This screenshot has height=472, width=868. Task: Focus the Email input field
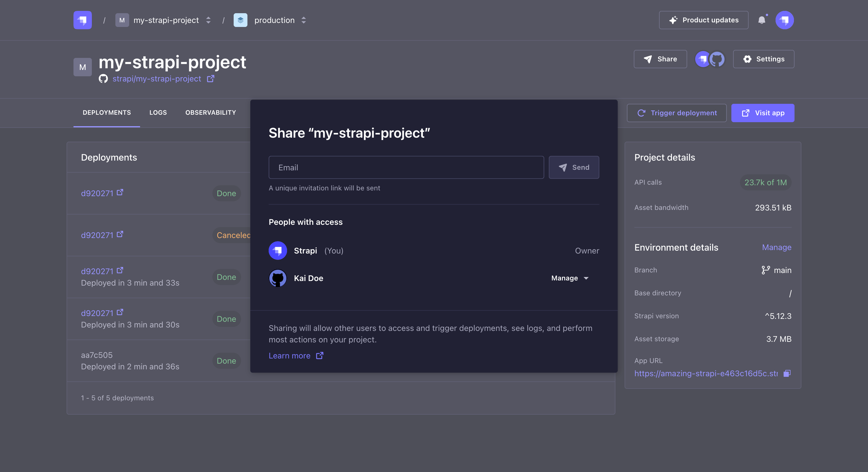[406, 167]
